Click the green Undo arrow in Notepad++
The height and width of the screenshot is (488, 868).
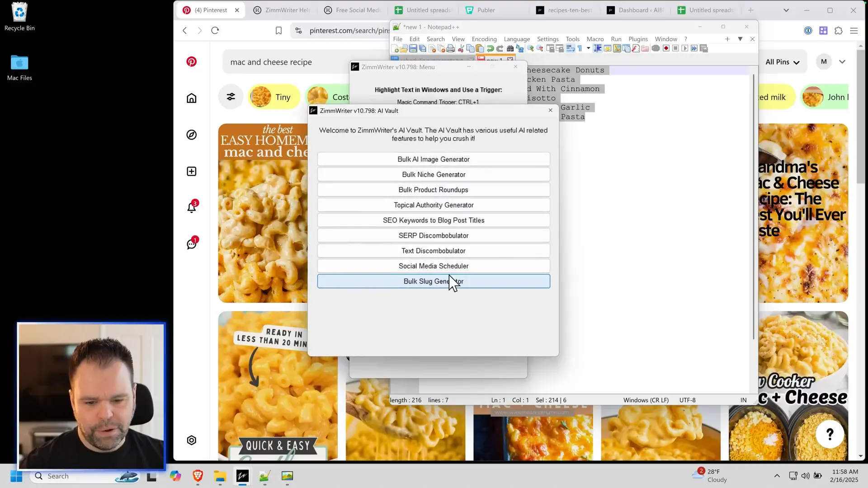tap(490, 48)
